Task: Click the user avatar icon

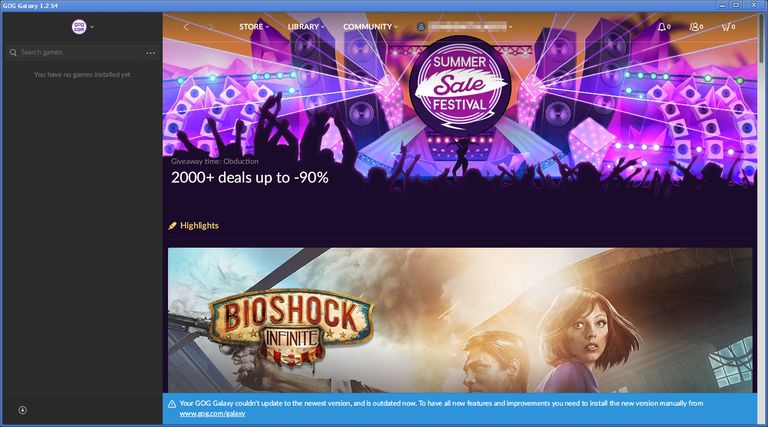Action: [x=421, y=26]
